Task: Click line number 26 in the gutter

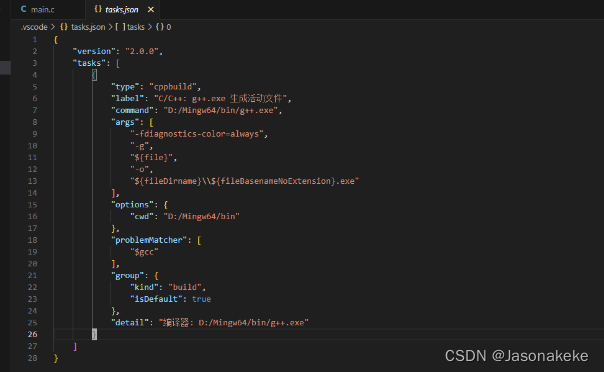Action: (x=33, y=334)
